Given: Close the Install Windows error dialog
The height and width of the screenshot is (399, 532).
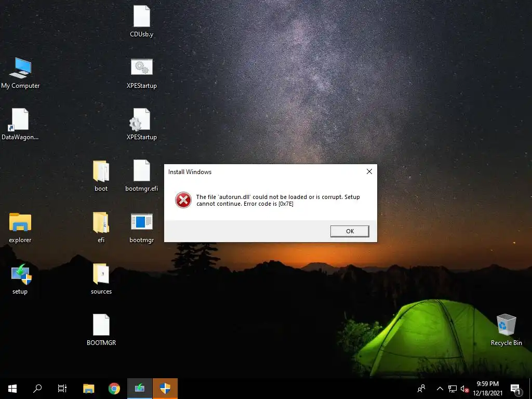Looking at the screenshot, I should [x=369, y=171].
